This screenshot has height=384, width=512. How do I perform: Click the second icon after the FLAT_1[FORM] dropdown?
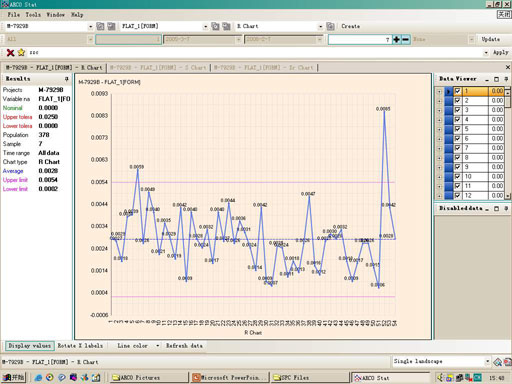point(226,26)
